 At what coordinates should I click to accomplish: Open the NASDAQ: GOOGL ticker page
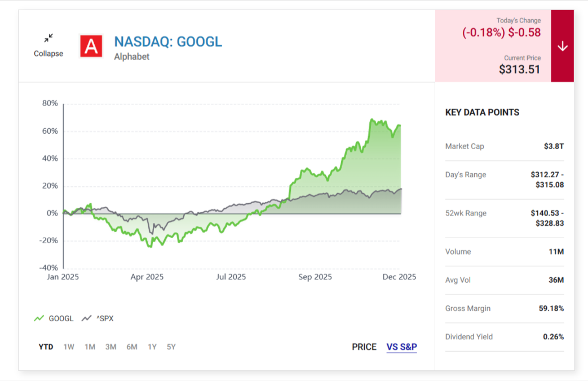[x=168, y=41]
